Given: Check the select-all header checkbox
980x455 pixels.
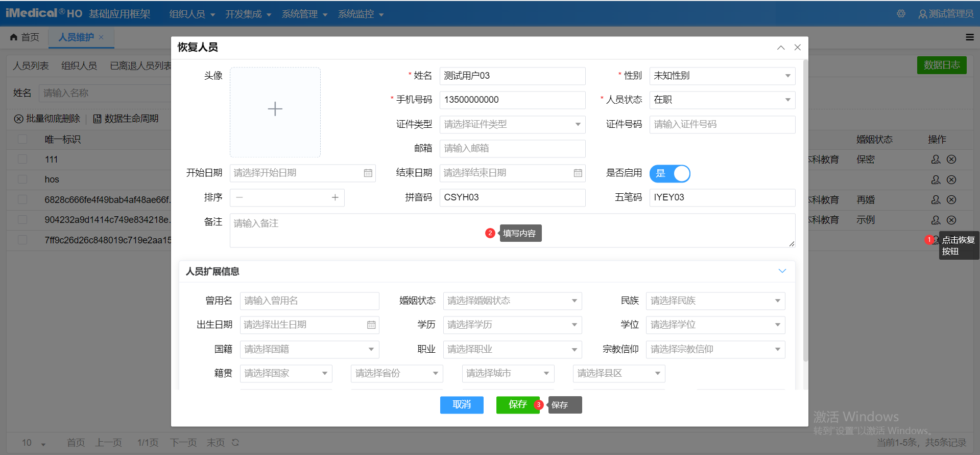Looking at the screenshot, I should (x=22, y=139).
